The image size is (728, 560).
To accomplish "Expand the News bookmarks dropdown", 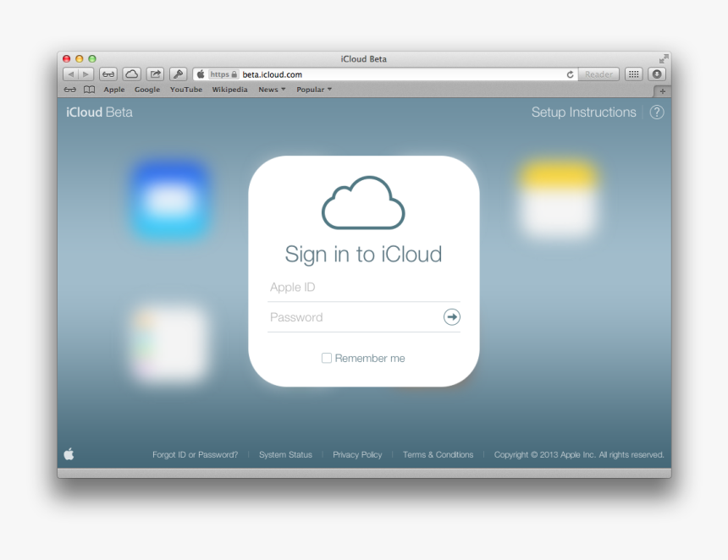I will pos(271,89).
